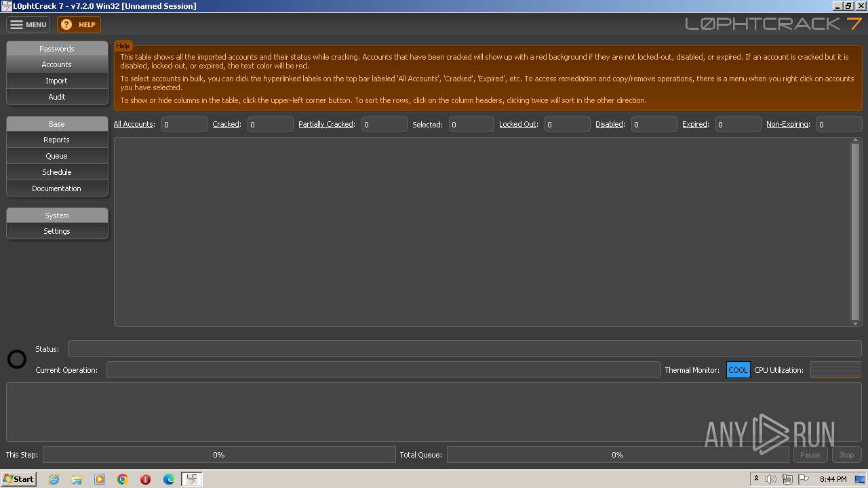
Task: Open Windows Explorer folder in taskbar
Action: [77, 479]
